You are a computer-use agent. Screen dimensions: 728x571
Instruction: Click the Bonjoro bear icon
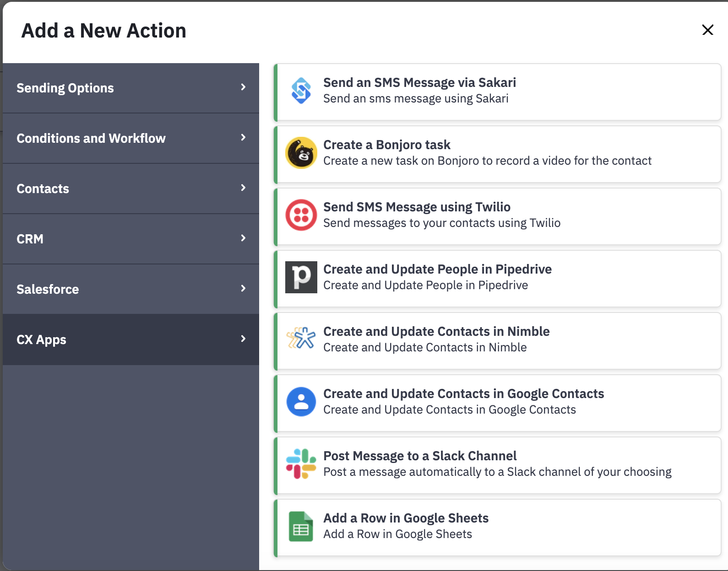pos(301,153)
